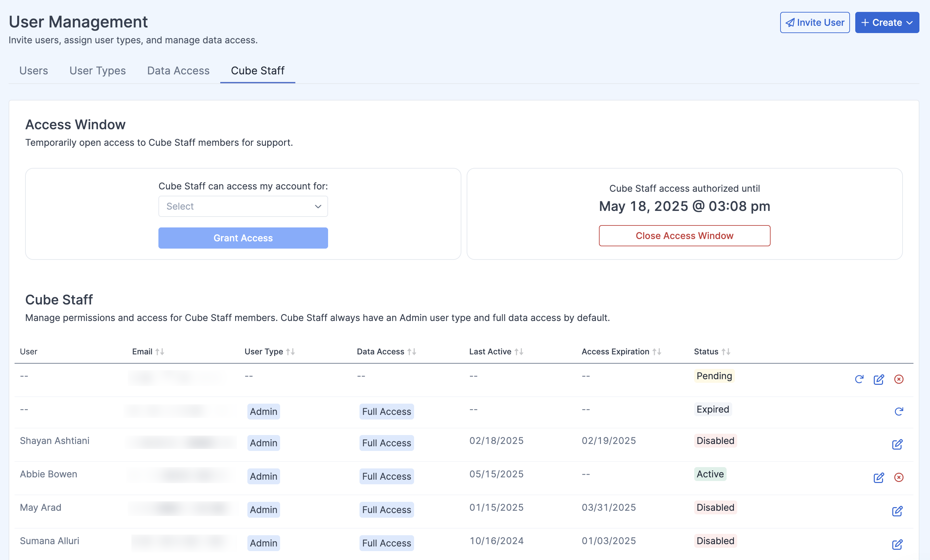Edit Abbie Bowen's access
Image resolution: width=930 pixels, height=560 pixels.
pyautogui.click(x=879, y=478)
